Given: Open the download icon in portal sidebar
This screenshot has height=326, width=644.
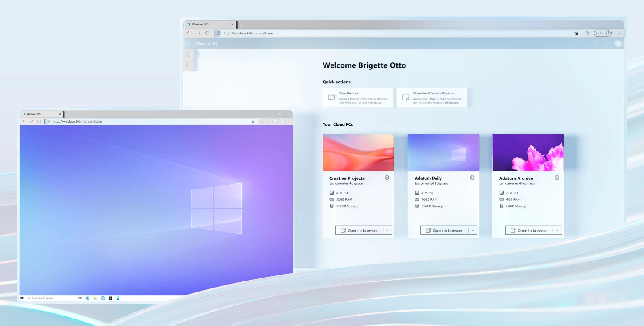Looking at the screenshot, I should click(188, 65).
